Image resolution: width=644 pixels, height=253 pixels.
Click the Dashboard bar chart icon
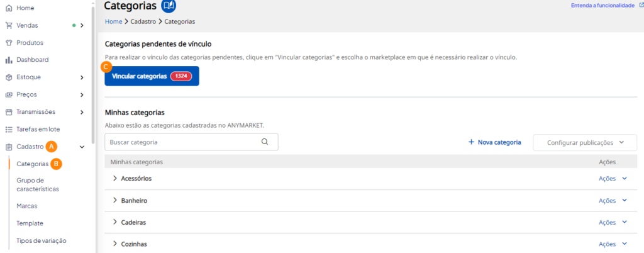(9, 60)
